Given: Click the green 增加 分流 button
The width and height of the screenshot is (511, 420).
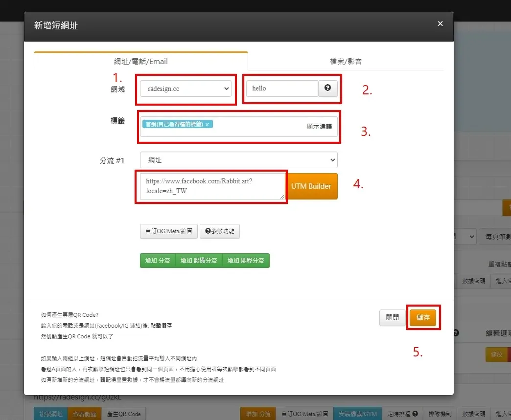Looking at the screenshot, I should tap(158, 261).
